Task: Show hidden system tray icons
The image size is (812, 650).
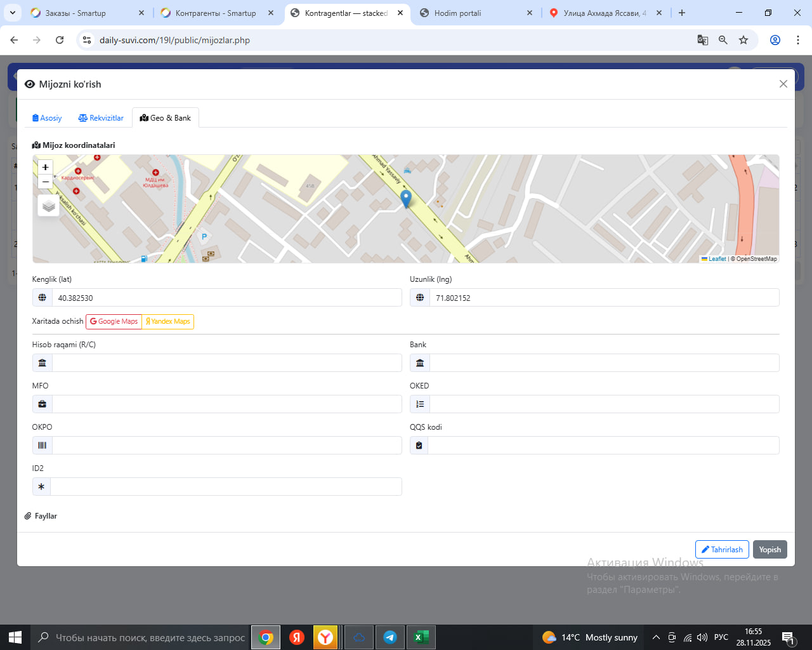Action: pos(656,637)
